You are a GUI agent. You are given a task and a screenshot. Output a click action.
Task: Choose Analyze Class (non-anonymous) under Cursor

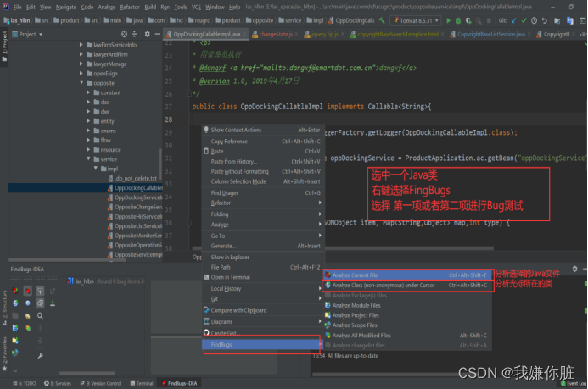407,285
